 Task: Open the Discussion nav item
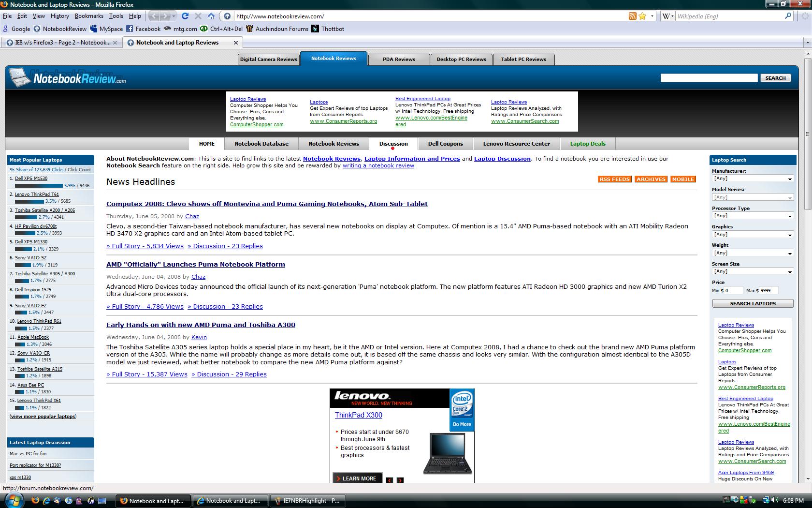point(393,144)
